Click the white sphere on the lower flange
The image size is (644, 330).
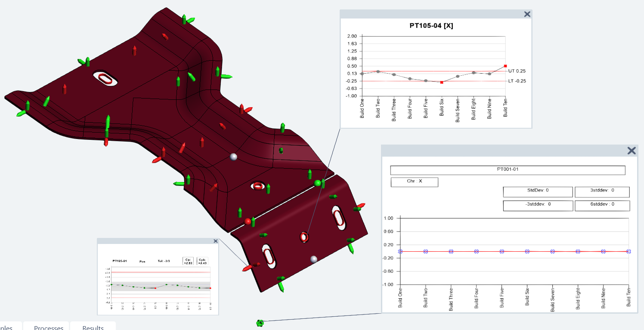[x=314, y=259]
